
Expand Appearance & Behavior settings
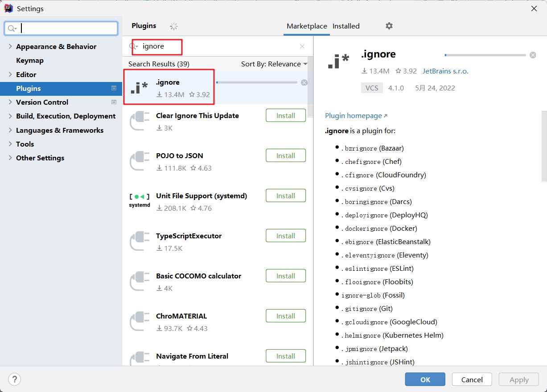(10, 46)
